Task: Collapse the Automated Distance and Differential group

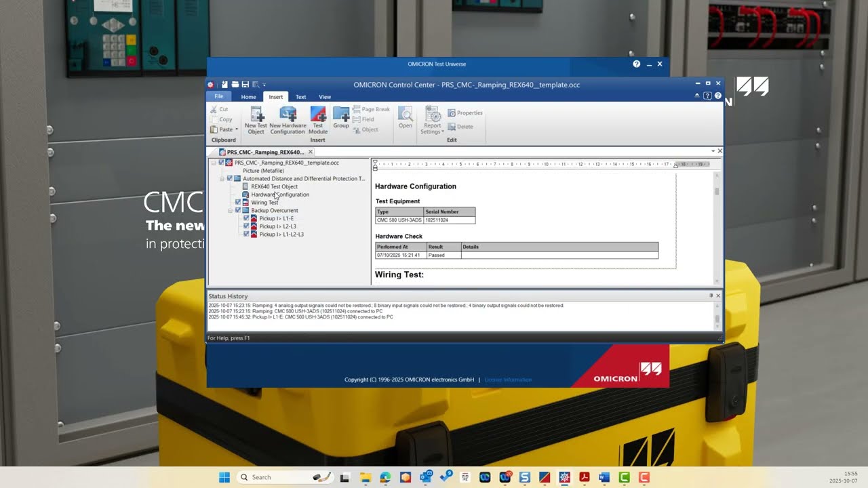Action: pos(222,179)
